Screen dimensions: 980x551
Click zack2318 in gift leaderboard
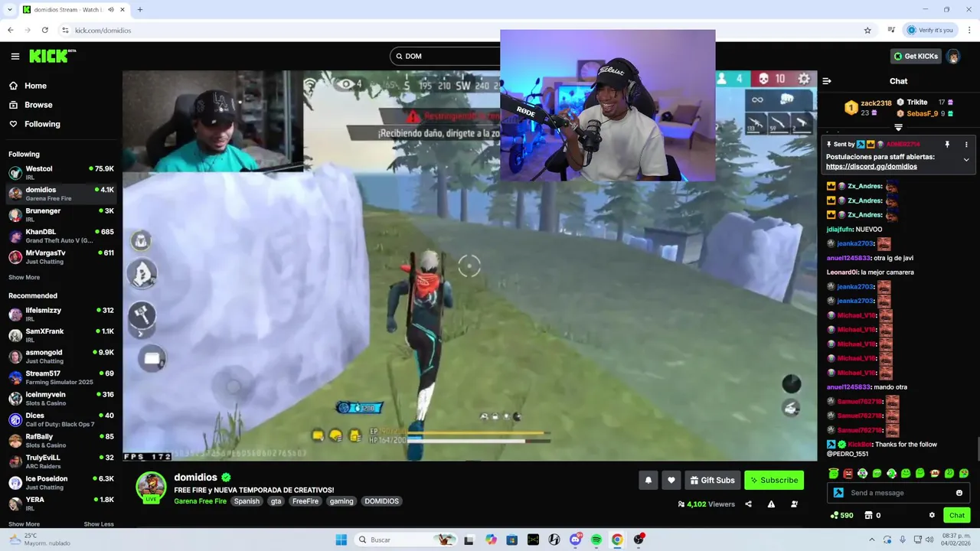click(x=876, y=103)
